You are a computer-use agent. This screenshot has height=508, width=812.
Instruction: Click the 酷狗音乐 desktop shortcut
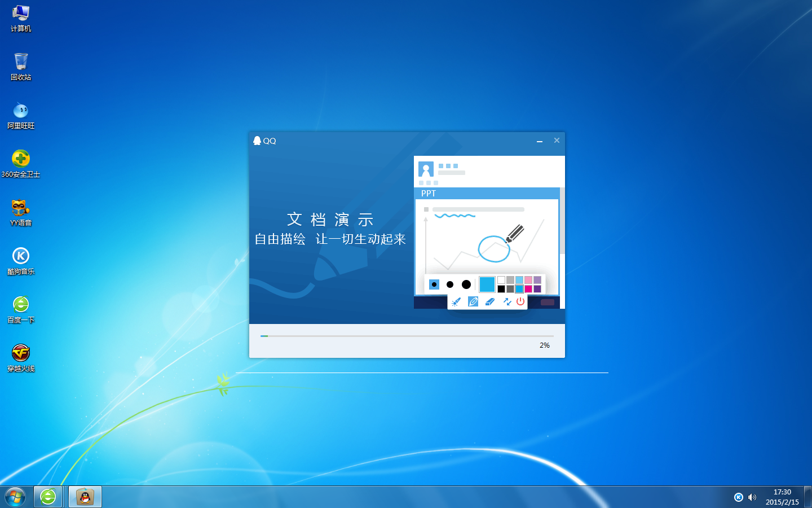pyautogui.click(x=21, y=261)
